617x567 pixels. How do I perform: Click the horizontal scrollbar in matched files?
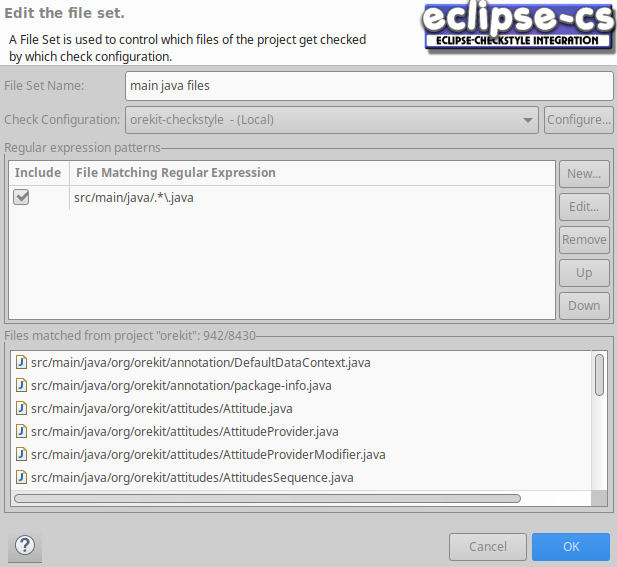268,498
